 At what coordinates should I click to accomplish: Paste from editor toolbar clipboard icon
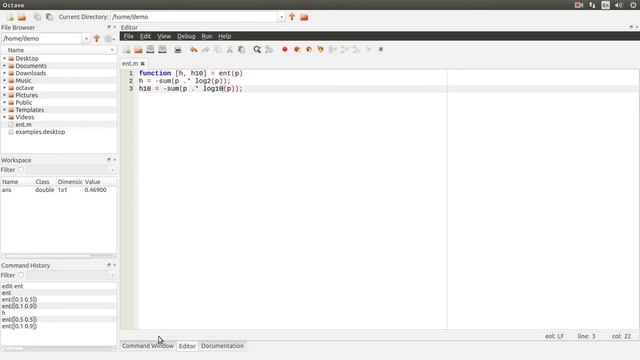[x=242, y=49]
